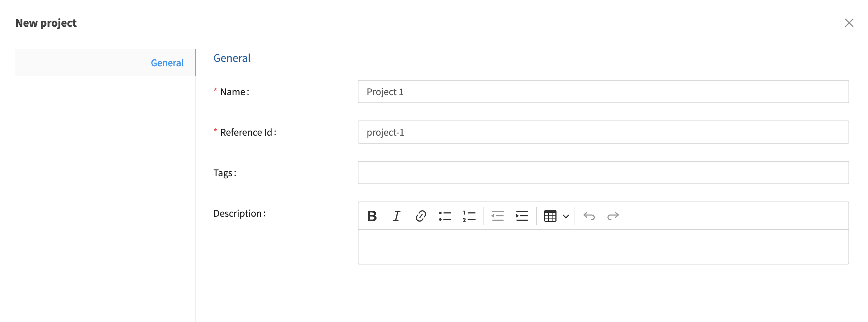
Task: Click the General section heading
Action: click(232, 58)
